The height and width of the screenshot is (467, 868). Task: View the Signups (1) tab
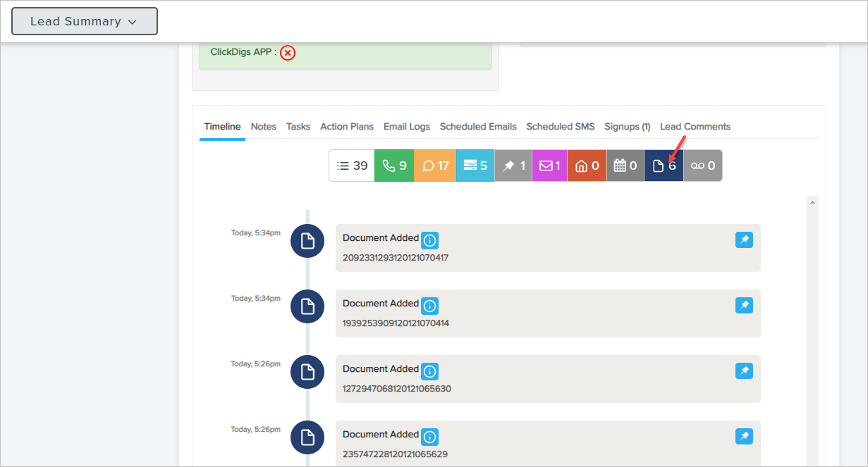click(x=627, y=127)
